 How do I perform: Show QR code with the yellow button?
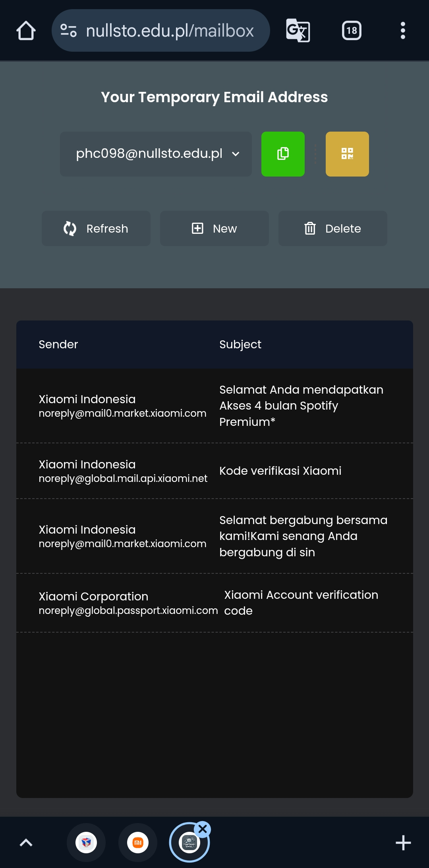[x=347, y=154]
